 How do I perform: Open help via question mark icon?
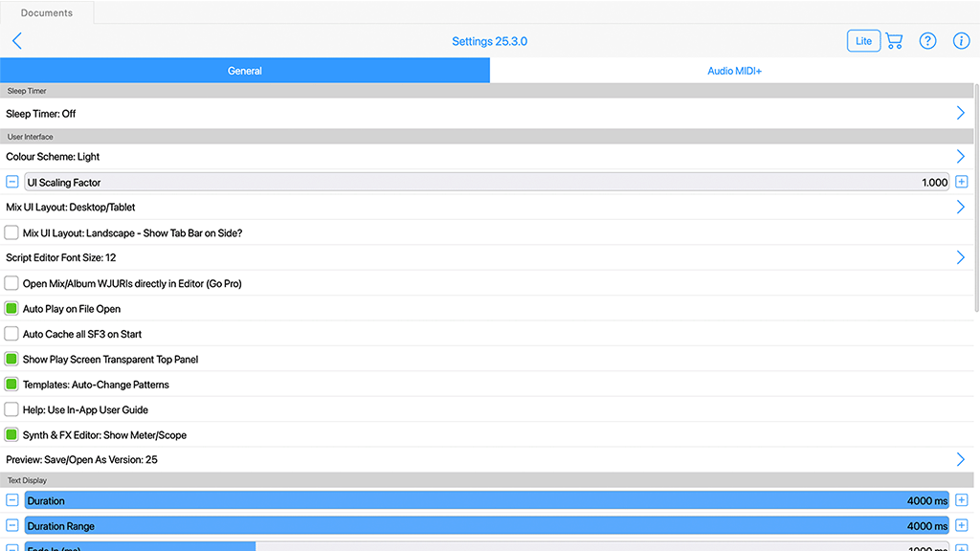point(927,41)
